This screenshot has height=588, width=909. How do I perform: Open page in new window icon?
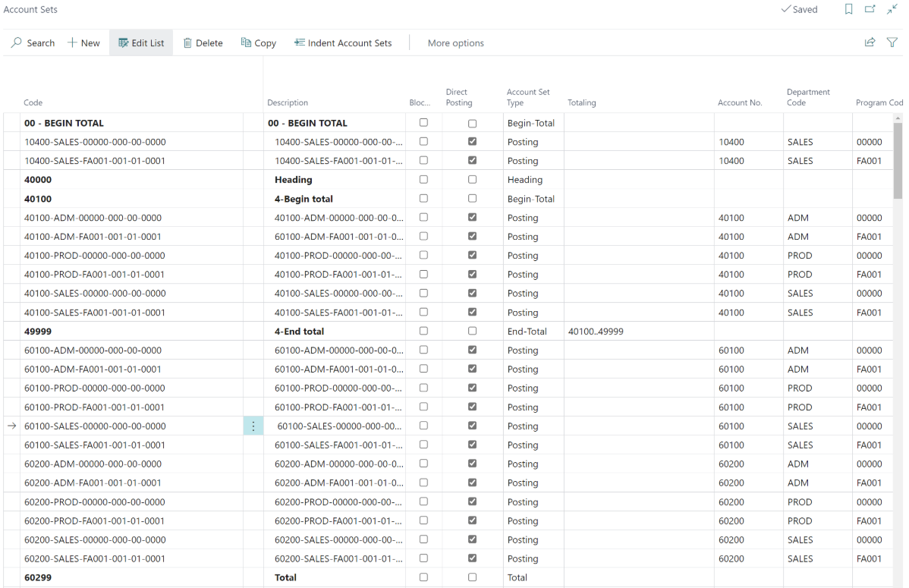click(x=870, y=10)
